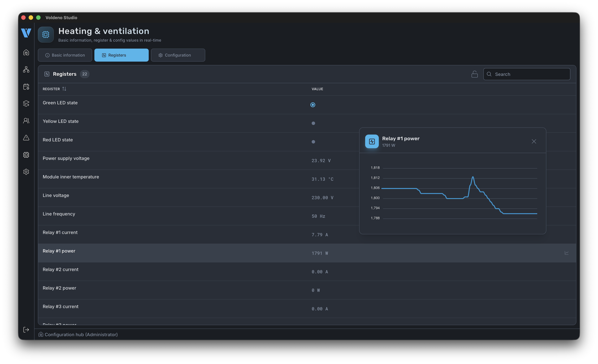The width and height of the screenshot is (598, 364).
Task: Toggle the Green LED state indicator
Action: click(313, 105)
